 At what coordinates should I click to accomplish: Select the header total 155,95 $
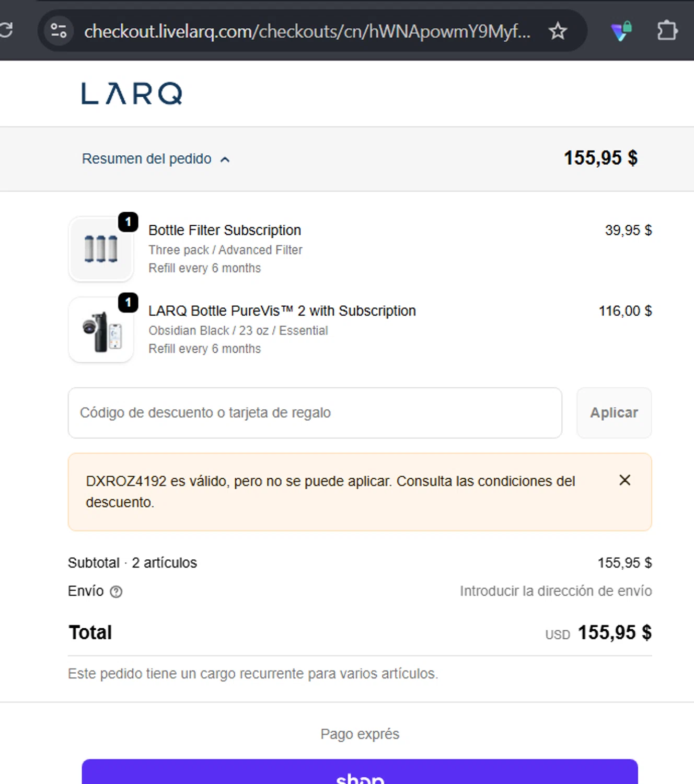(600, 158)
